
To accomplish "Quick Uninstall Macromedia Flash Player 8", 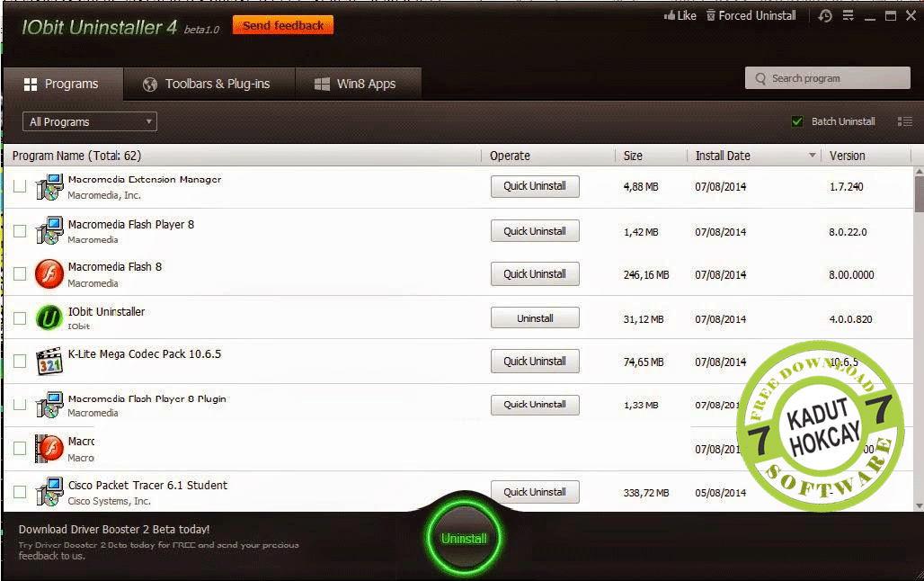I will point(535,231).
